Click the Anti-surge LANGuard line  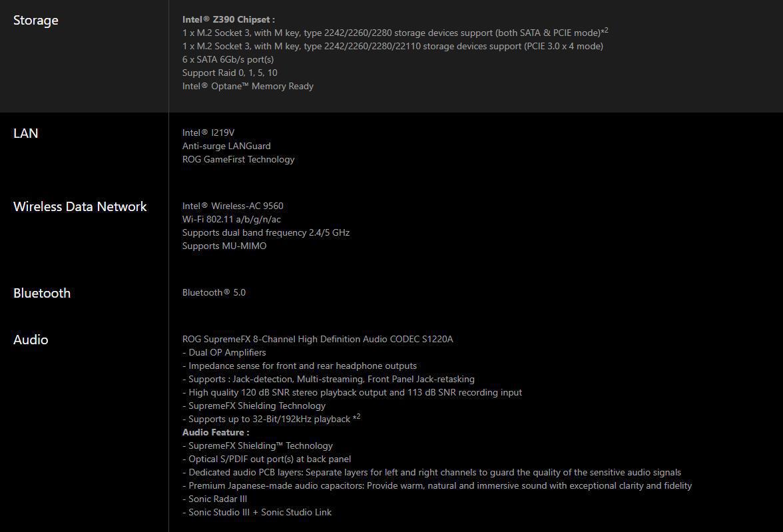[x=226, y=146]
